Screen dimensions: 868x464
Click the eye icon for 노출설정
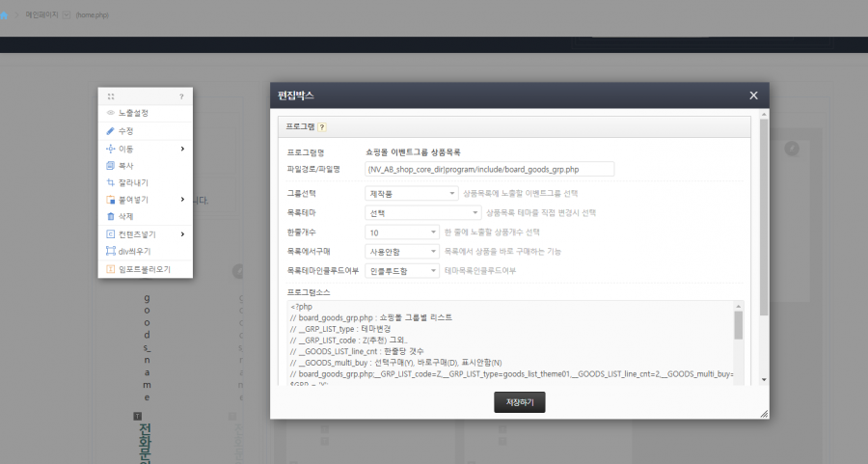click(x=110, y=114)
